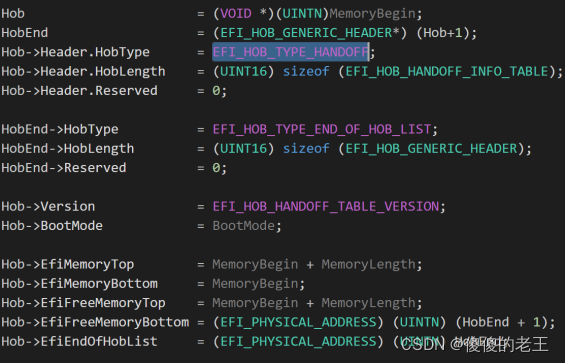Click the Hob->Header.Reserved identifier
Image resolution: width=565 pixels, height=363 pixels.
pyautogui.click(x=79, y=91)
